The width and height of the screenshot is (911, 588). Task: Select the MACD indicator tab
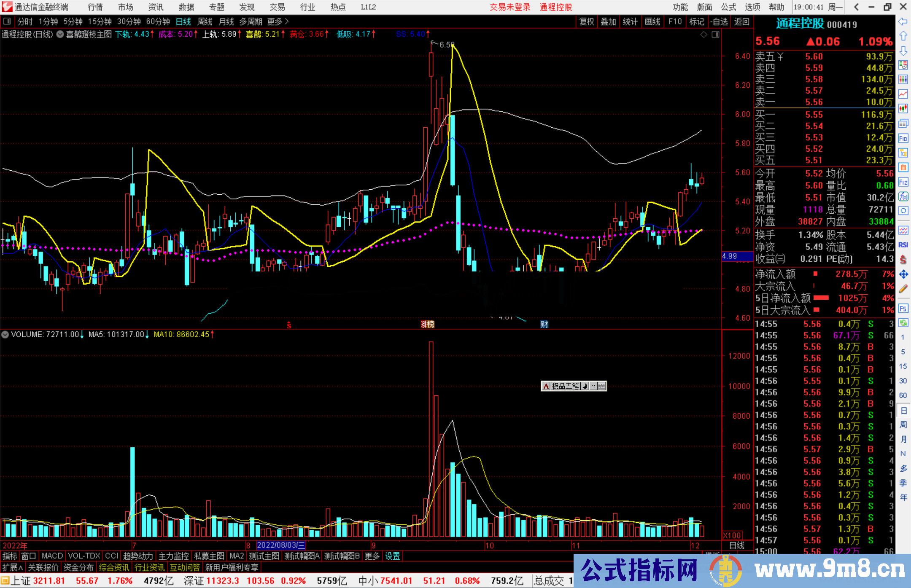click(x=52, y=556)
